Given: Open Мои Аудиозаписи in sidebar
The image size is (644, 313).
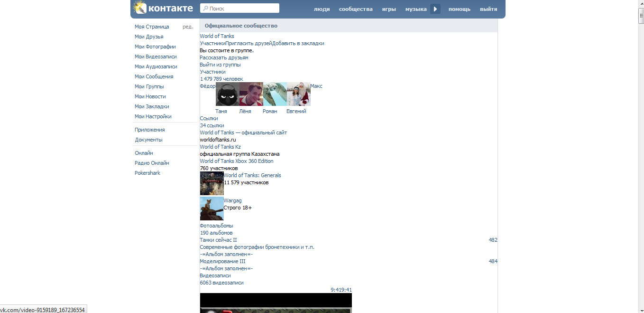Looking at the screenshot, I should pyautogui.click(x=156, y=66).
